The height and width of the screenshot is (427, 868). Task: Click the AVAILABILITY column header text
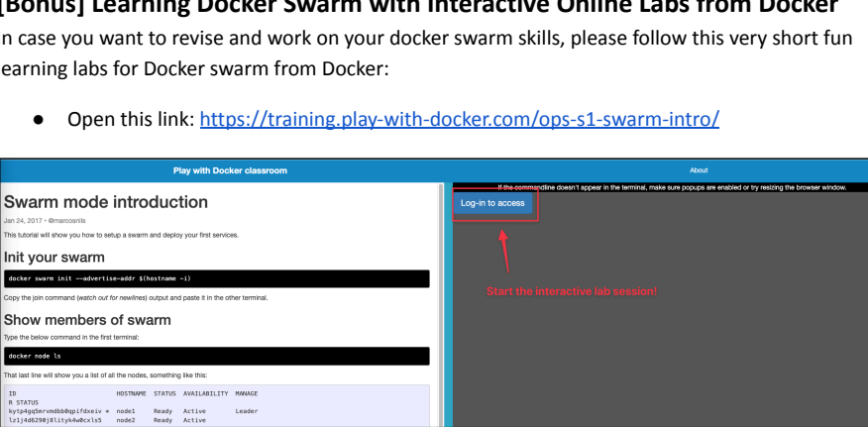pyautogui.click(x=205, y=393)
